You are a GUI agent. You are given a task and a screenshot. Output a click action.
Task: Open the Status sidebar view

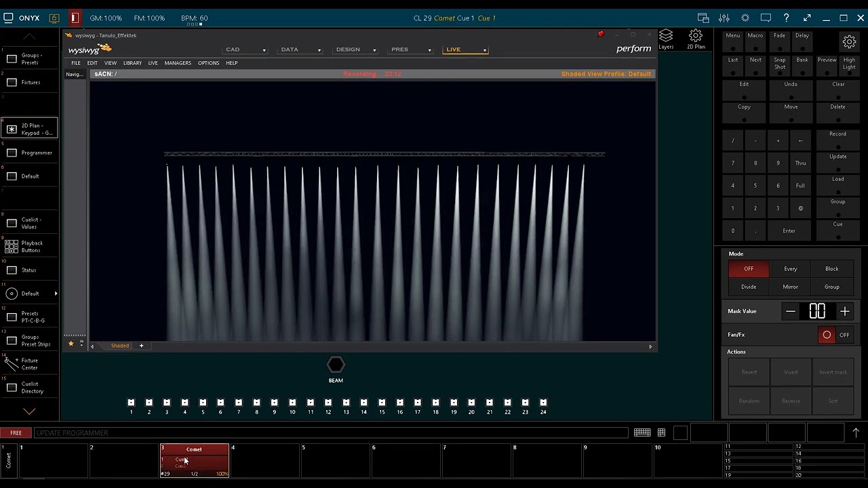(29, 270)
